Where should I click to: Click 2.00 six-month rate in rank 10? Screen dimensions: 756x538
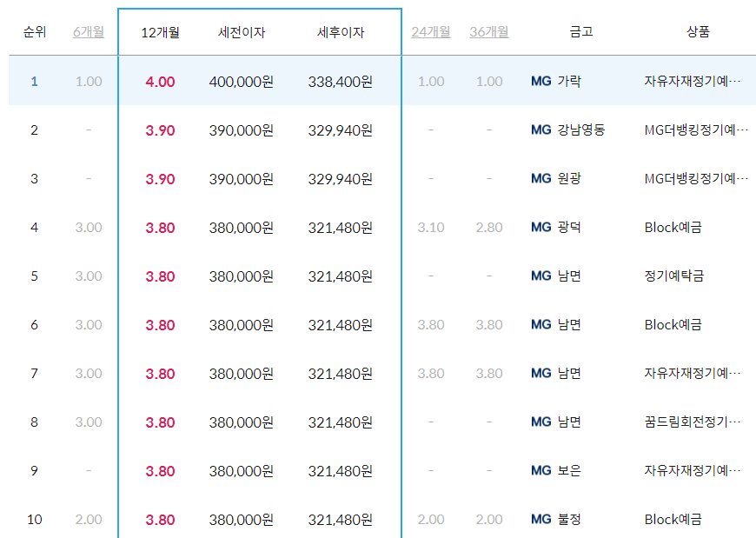pyautogui.click(x=89, y=519)
